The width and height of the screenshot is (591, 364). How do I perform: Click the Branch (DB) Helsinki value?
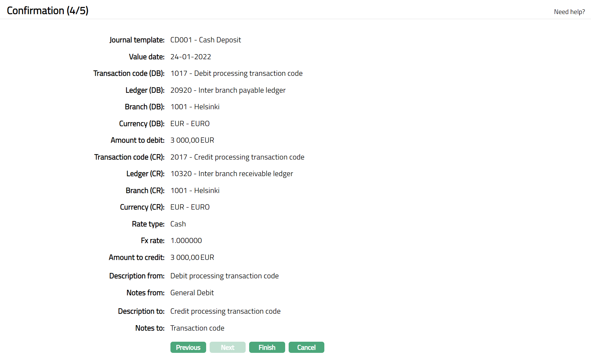coord(195,107)
